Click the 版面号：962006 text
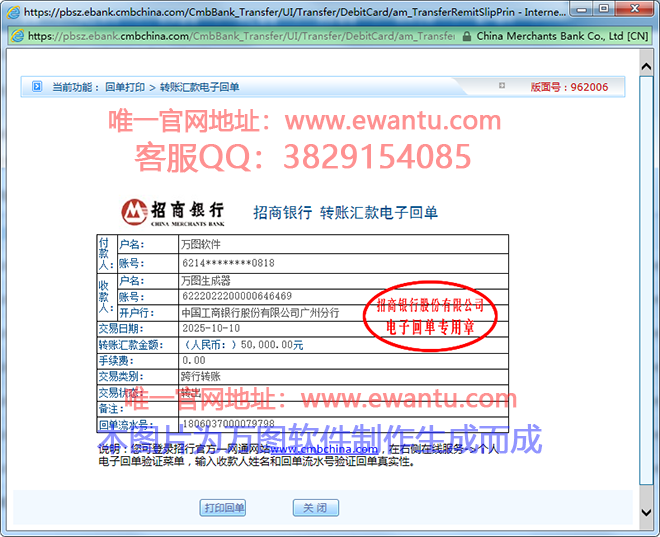660x537 pixels. click(x=569, y=87)
